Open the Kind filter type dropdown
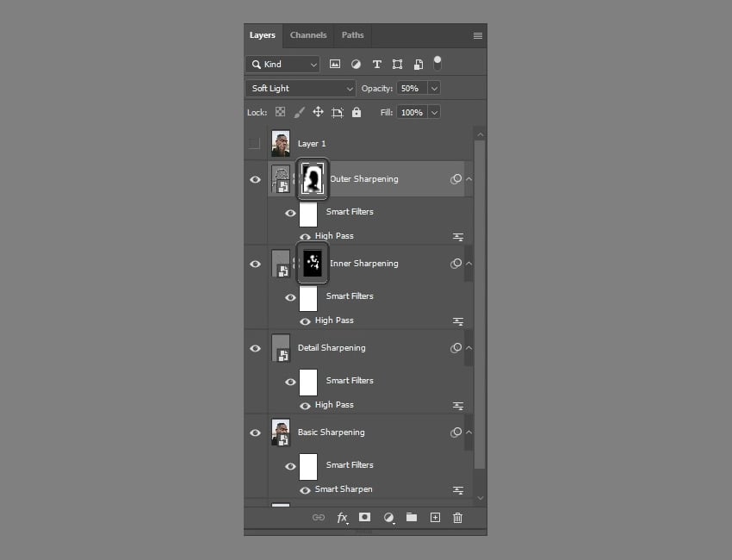The width and height of the screenshot is (732, 560). (x=282, y=65)
